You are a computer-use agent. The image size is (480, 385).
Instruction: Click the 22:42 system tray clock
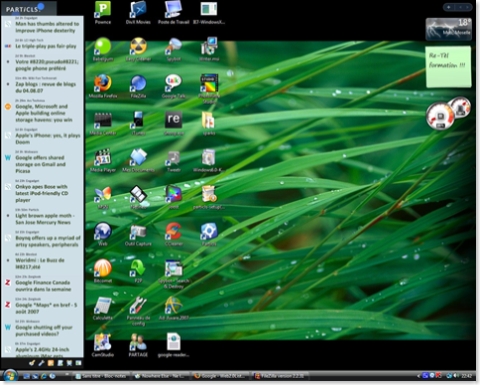tap(467, 376)
